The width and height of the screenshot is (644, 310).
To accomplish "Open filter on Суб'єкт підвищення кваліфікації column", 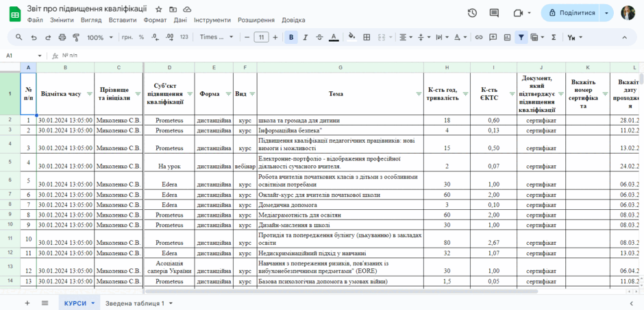I will [190, 94].
